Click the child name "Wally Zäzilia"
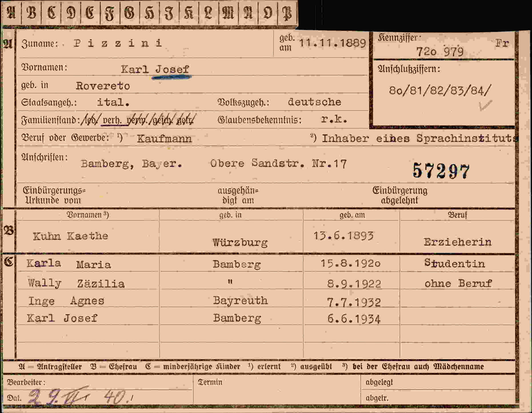Screen dimensions: 532x413 (76, 284)
